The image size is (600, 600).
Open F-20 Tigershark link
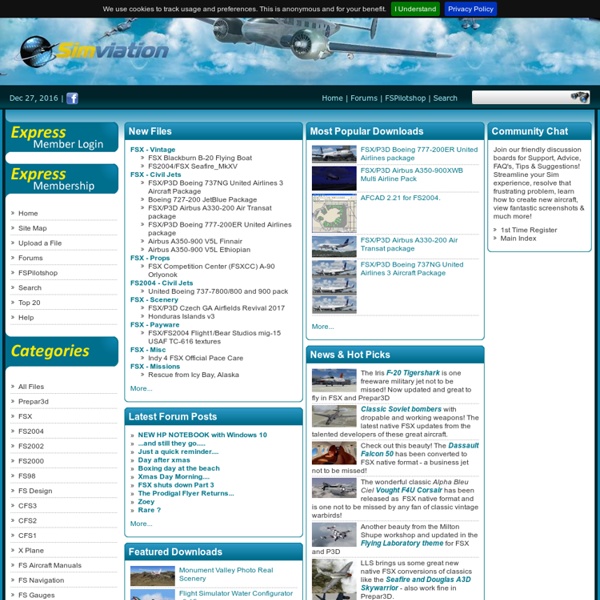tap(412, 373)
